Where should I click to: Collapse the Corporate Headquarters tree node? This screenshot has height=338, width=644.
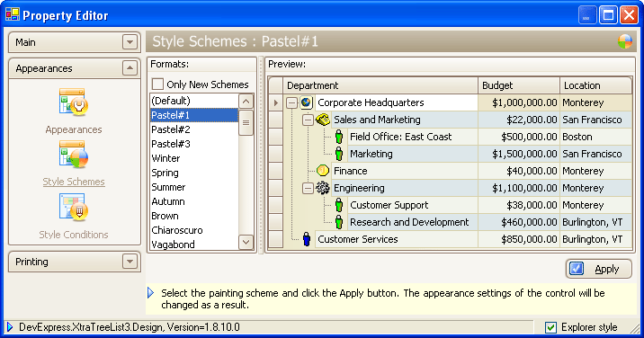pyautogui.click(x=291, y=102)
